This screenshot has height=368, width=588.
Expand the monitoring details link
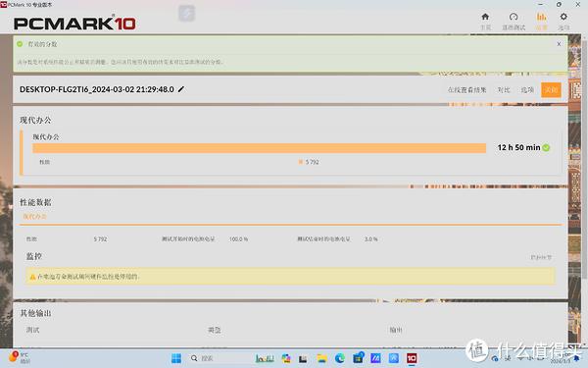tap(541, 257)
